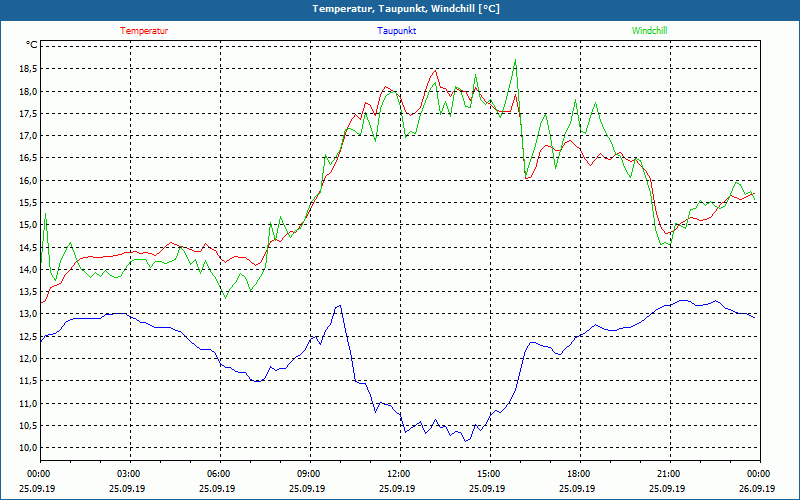Click the chart title 'Temperatur, Taupunkt, Windchill [°C]'
This screenshot has height=500, width=800.
click(406, 9)
